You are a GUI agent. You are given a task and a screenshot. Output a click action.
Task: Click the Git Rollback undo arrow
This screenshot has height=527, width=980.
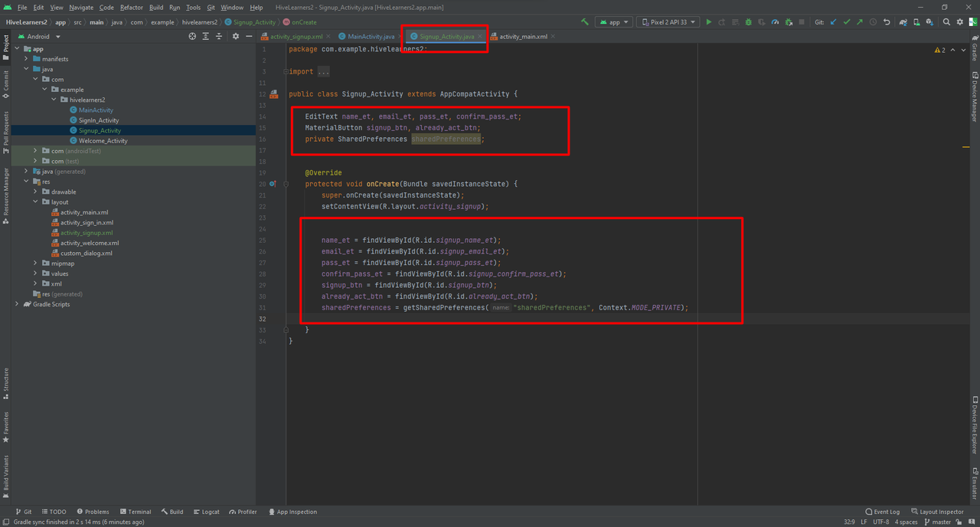pyautogui.click(x=887, y=22)
